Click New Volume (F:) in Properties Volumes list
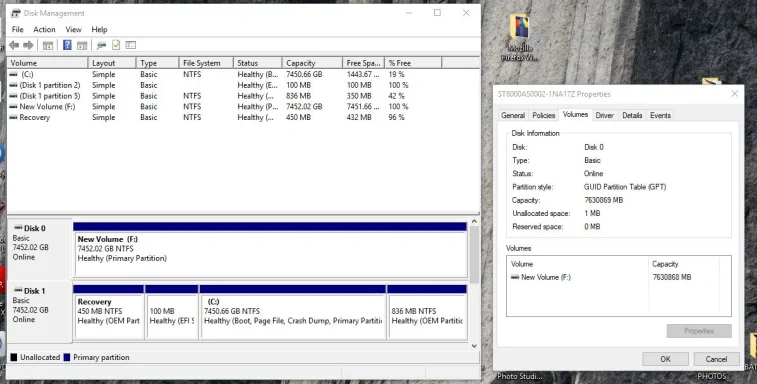Image resolution: width=757 pixels, height=384 pixels. click(546, 277)
